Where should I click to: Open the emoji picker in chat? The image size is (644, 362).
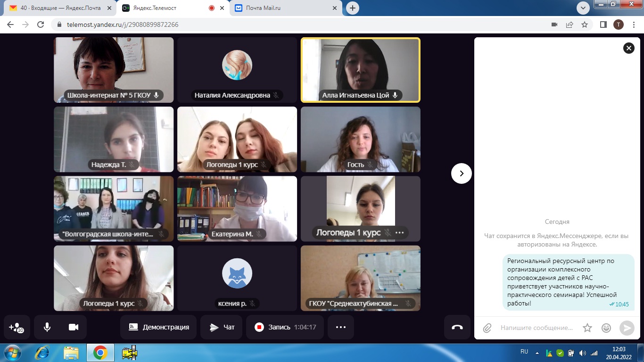tap(606, 328)
